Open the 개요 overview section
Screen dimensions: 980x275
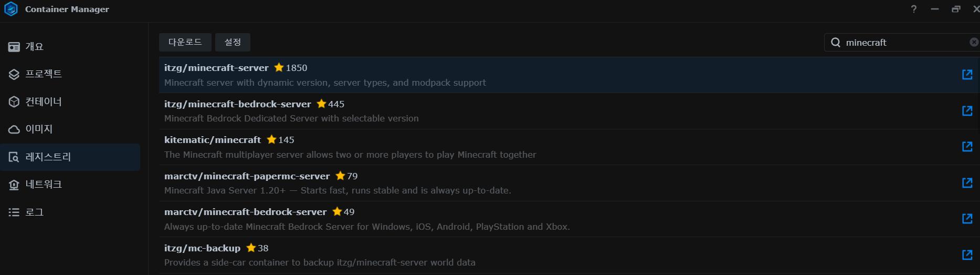click(35, 47)
